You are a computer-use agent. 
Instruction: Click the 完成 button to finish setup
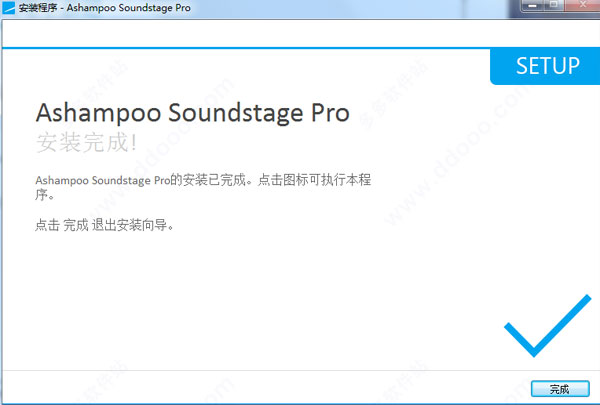pos(560,389)
